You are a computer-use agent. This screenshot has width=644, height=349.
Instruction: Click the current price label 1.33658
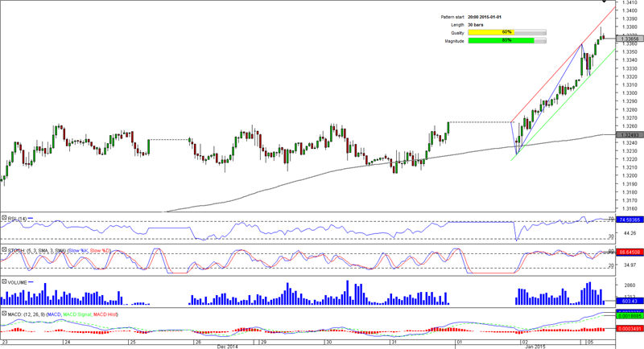pos(627,38)
